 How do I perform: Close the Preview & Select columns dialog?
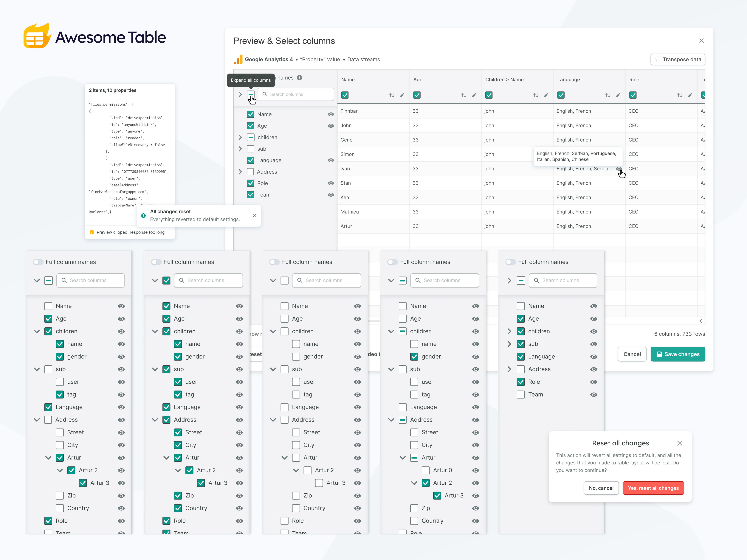(701, 41)
